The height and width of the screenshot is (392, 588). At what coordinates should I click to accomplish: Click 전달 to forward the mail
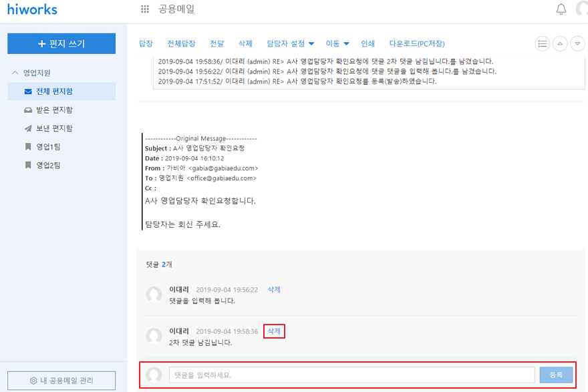pos(216,43)
